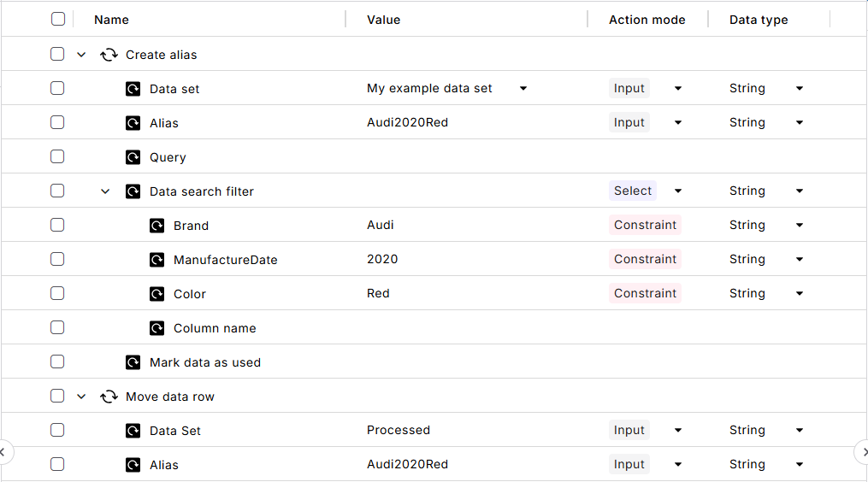Collapse the Create alias step

click(81, 55)
